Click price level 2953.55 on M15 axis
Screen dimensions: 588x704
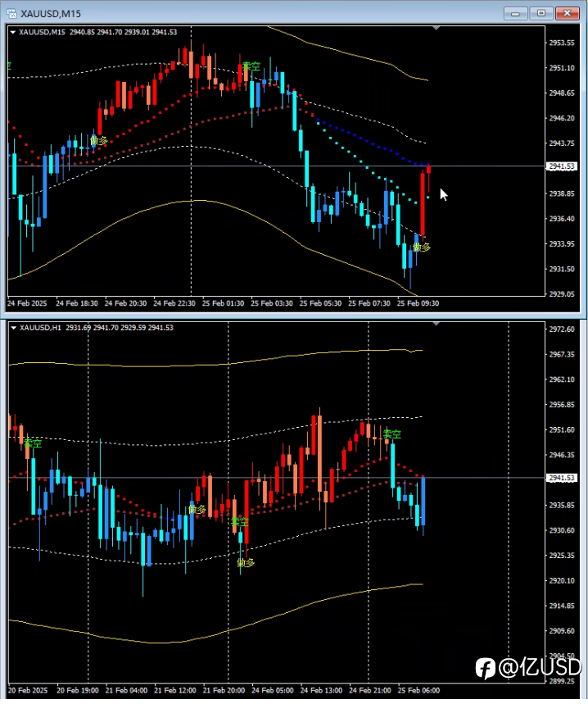point(562,43)
